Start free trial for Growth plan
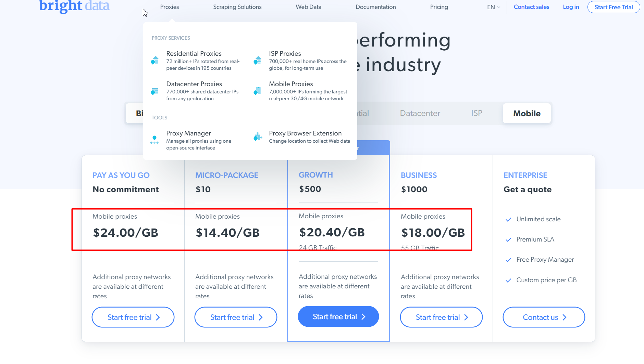The width and height of the screenshot is (644, 364). (338, 316)
